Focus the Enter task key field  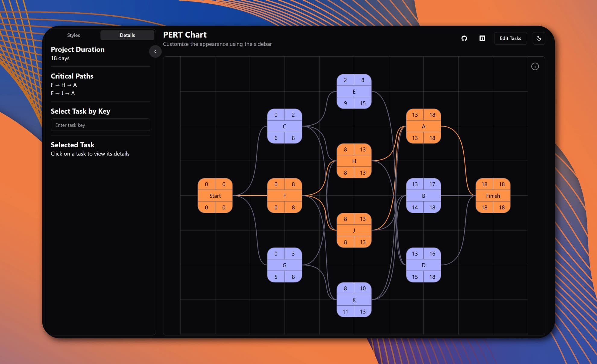point(100,125)
